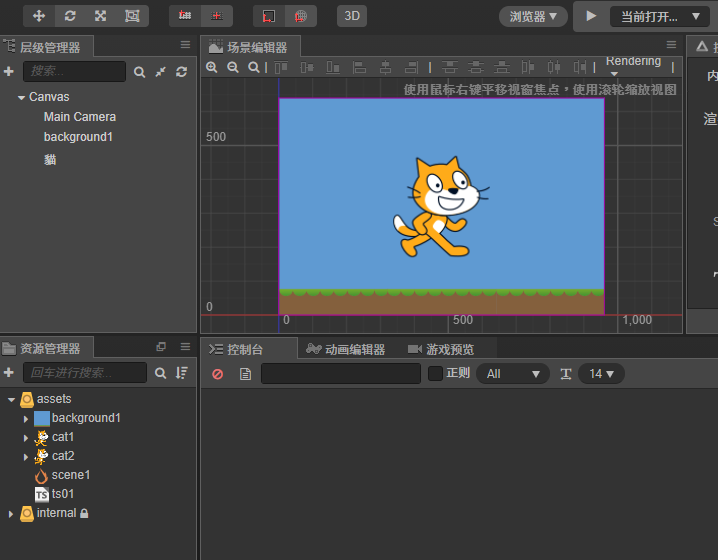Distribute selected nodes by vertical centers

pyautogui.click(x=476, y=68)
